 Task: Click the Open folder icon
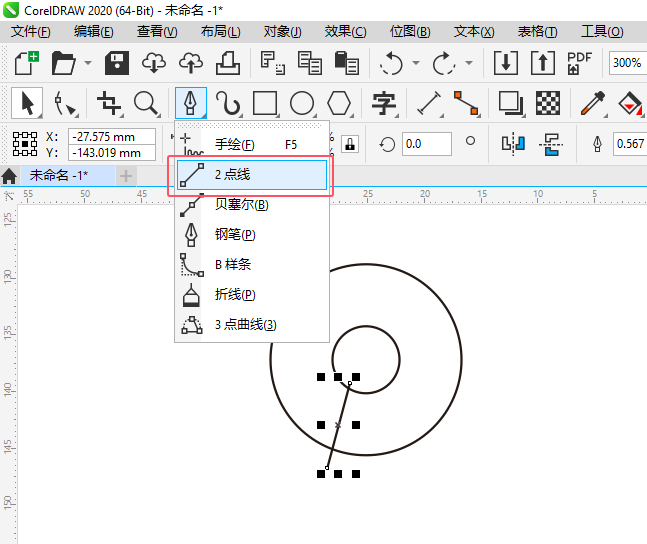coord(64,63)
